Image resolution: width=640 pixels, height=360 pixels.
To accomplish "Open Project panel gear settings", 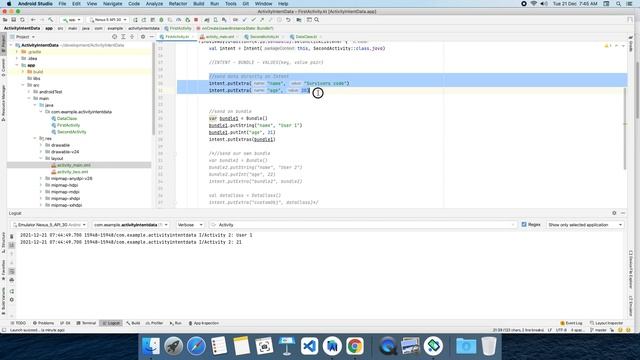I will pyautogui.click(x=143, y=37).
